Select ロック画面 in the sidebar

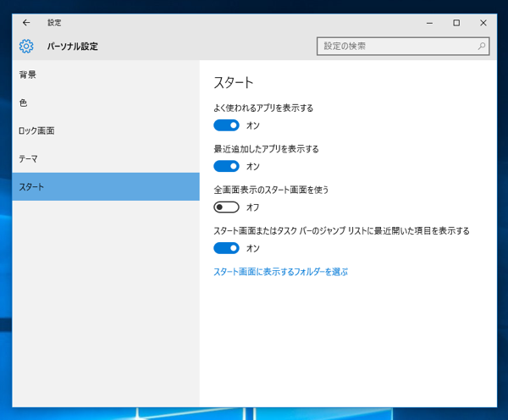pos(106,130)
